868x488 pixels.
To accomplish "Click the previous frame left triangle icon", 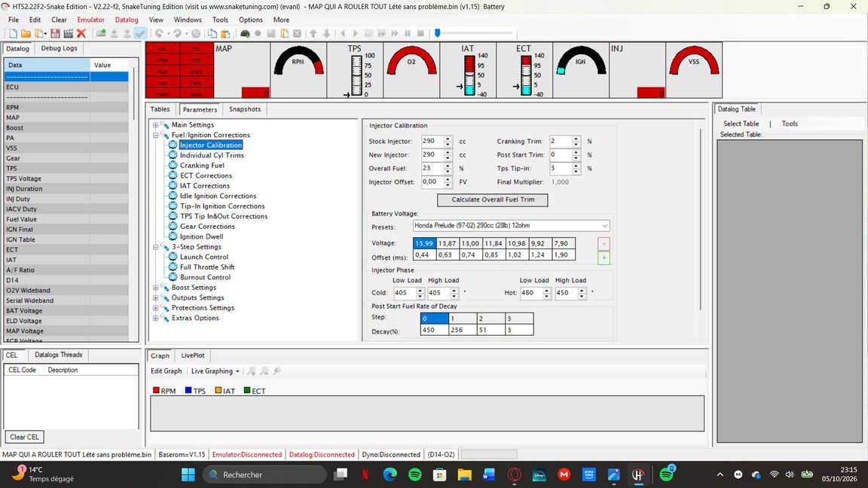I will (343, 34).
